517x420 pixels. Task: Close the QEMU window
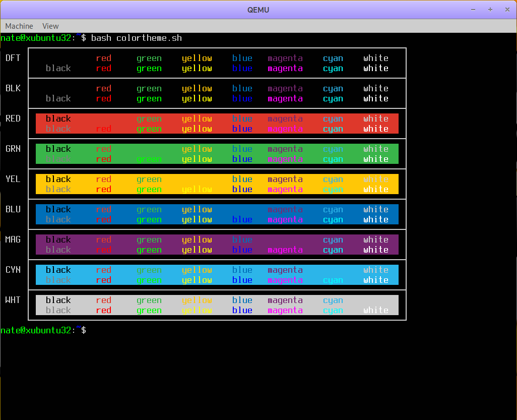point(506,10)
